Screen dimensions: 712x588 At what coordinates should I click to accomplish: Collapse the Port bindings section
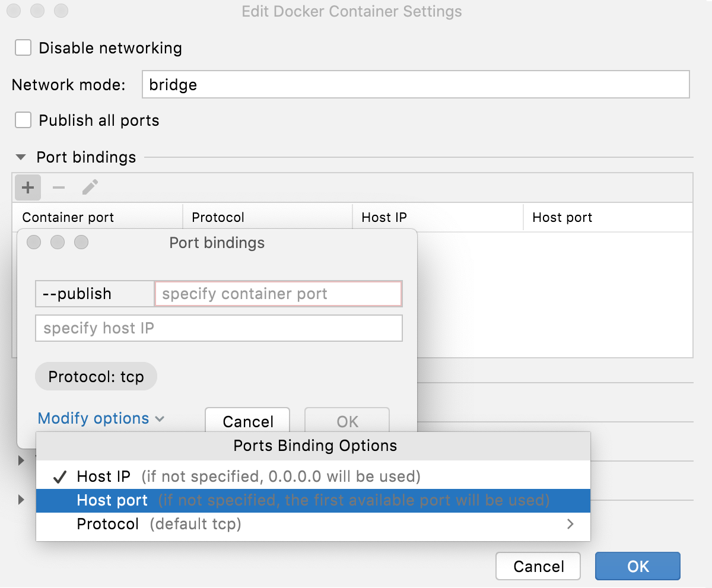coord(20,157)
